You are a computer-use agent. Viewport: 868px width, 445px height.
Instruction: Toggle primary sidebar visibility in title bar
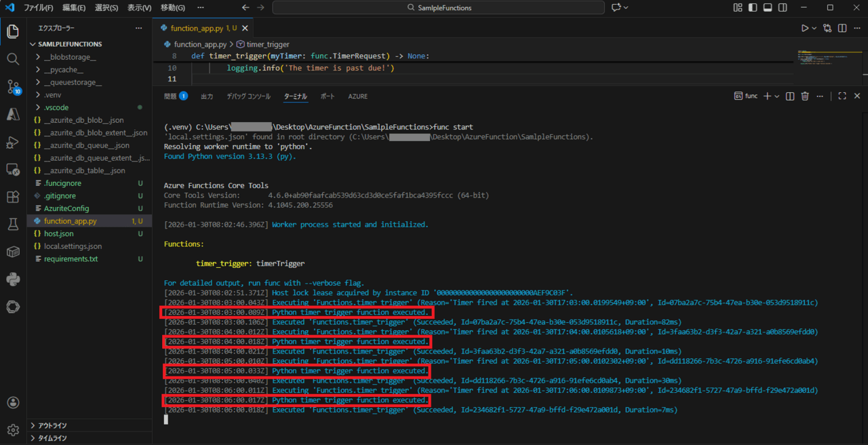tap(753, 7)
